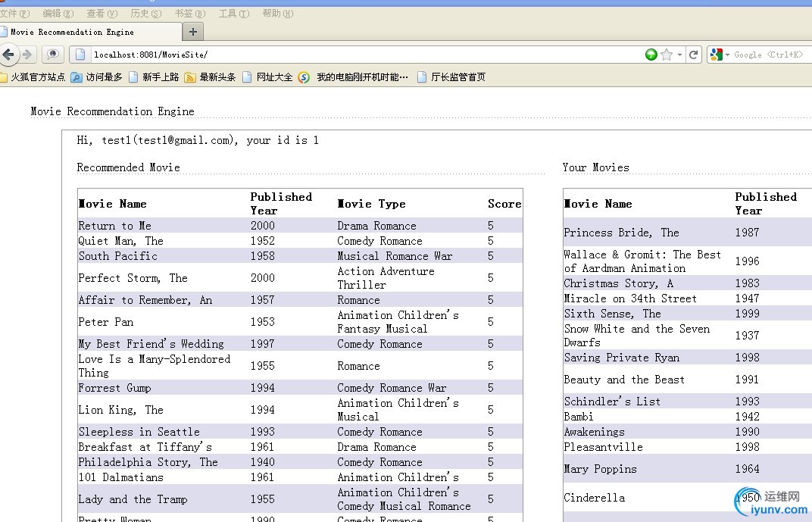
Task: Select the 'Perfect Storm, The' movie name
Action: pyautogui.click(x=133, y=278)
